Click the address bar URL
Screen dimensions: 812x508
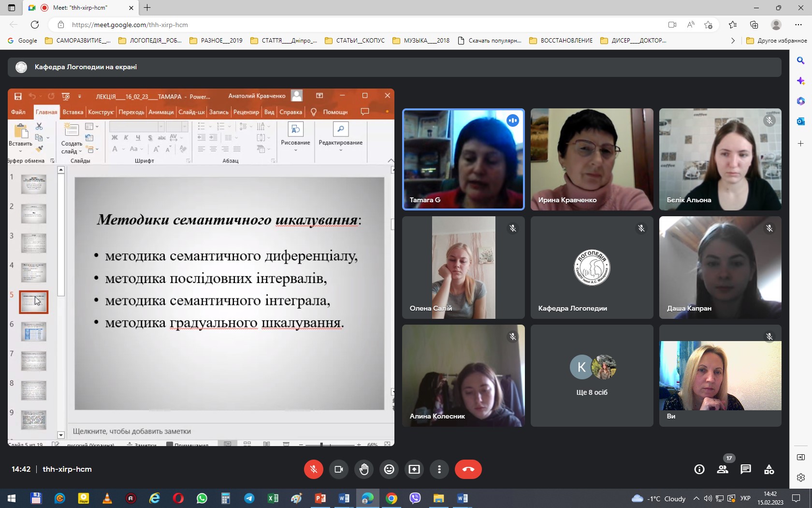point(130,25)
